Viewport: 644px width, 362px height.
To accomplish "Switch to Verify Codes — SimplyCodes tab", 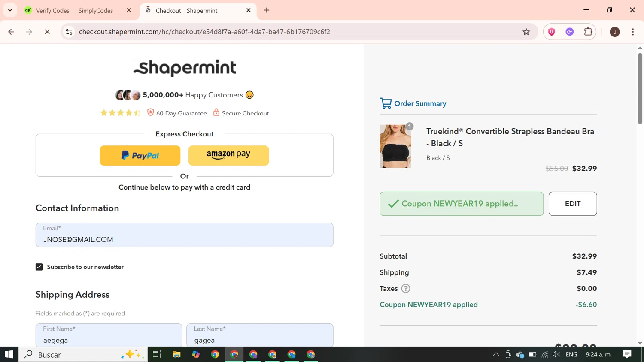I will point(74,10).
